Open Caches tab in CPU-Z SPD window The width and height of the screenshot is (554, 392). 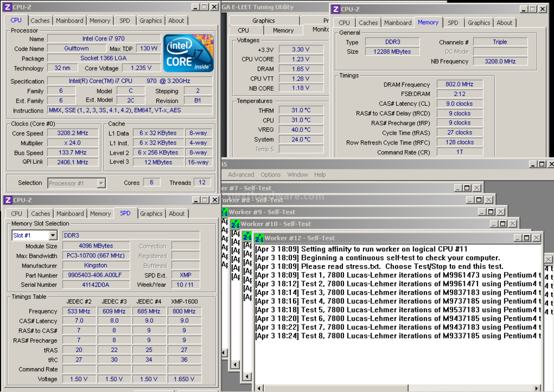40,214
